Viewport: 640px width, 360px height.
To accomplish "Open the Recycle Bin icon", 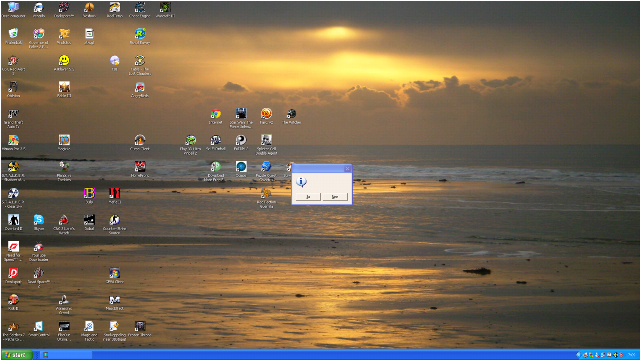I will point(13,33).
